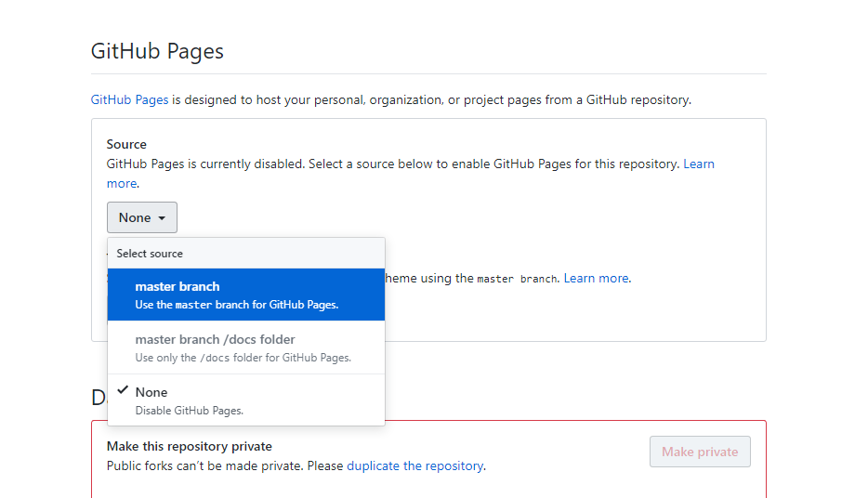Click the caret arrow beside None
Viewport: 868px width, 498px height.
click(162, 218)
